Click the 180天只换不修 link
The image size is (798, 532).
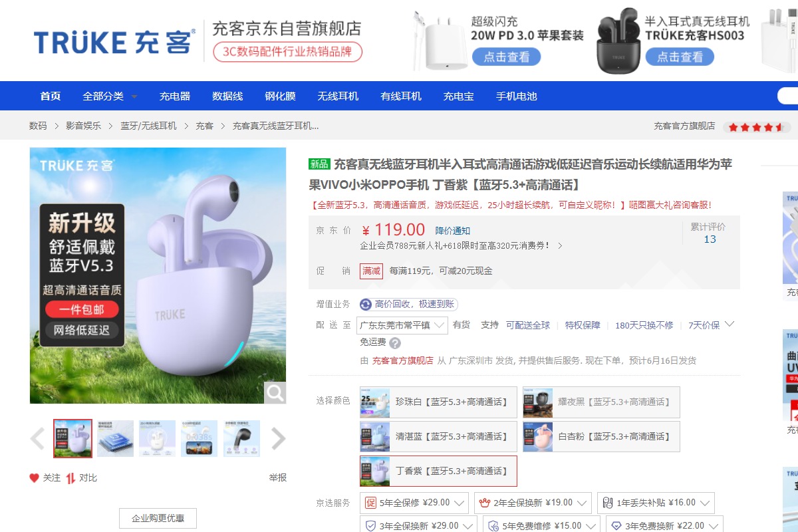(644, 325)
